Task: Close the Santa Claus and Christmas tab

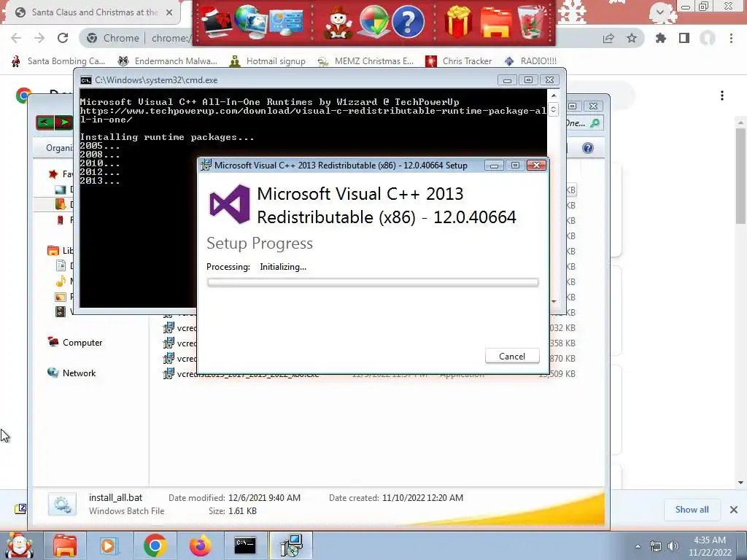Action: [169, 12]
